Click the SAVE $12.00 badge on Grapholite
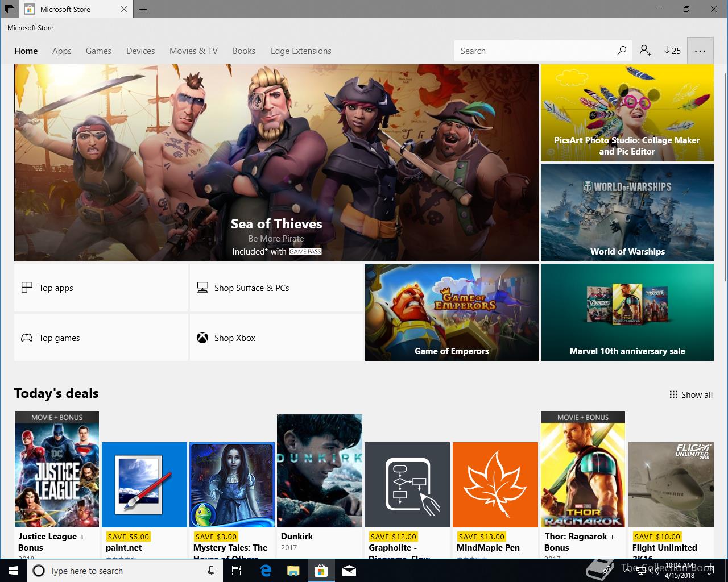 pyautogui.click(x=394, y=537)
